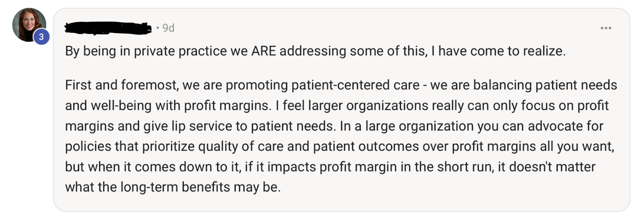The height and width of the screenshot is (221, 644).
Task: Click the phrase "patient-centered care"
Action: 355,85
